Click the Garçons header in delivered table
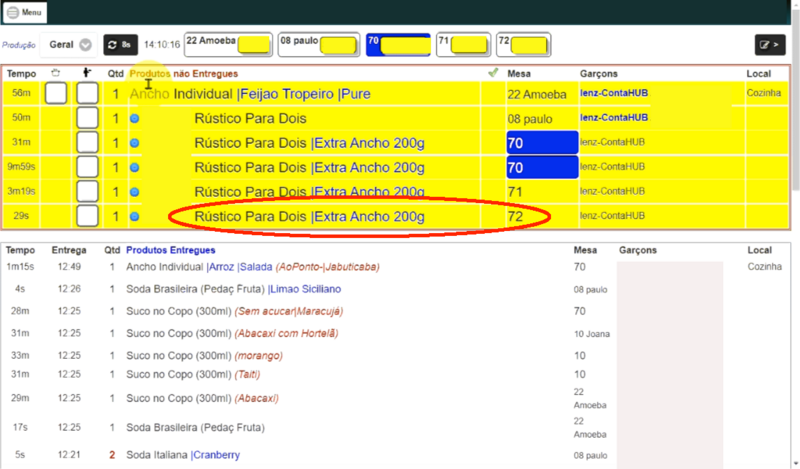Image resolution: width=800 pixels, height=469 pixels. [x=638, y=250]
